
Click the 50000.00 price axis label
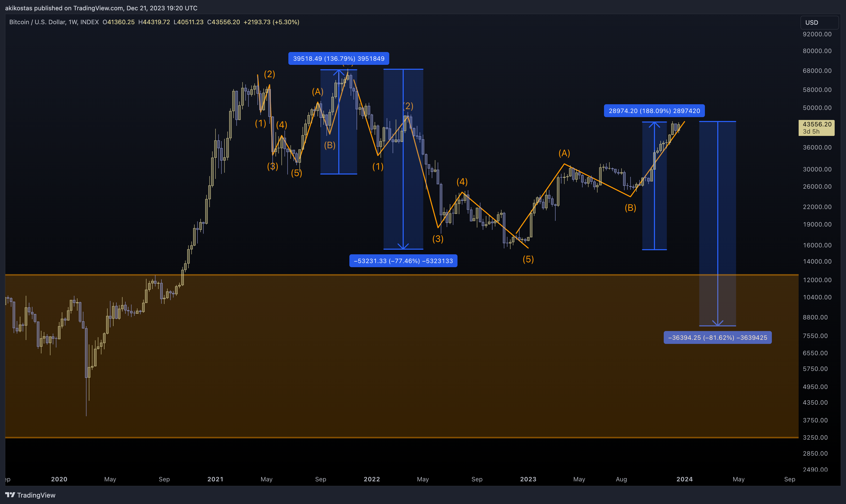tap(817, 108)
